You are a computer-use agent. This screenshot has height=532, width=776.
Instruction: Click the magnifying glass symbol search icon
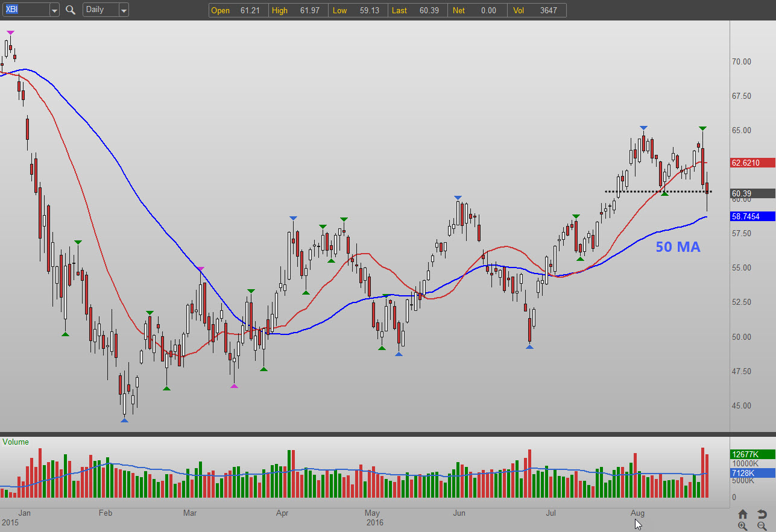[x=71, y=10]
